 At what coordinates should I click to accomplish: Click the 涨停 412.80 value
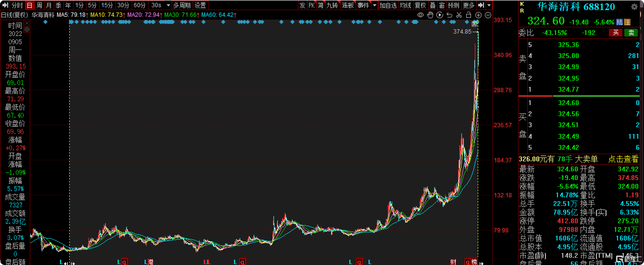[568, 221]
